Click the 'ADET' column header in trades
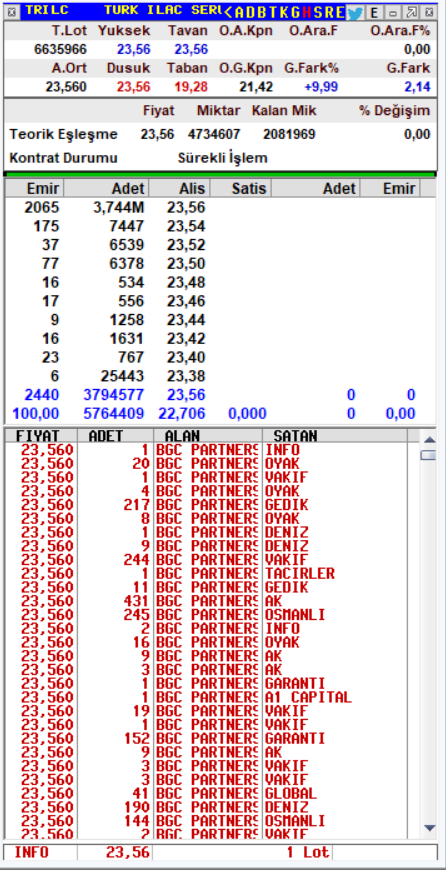The width and height of the screenshot is (446, 870). pos(115,436)
